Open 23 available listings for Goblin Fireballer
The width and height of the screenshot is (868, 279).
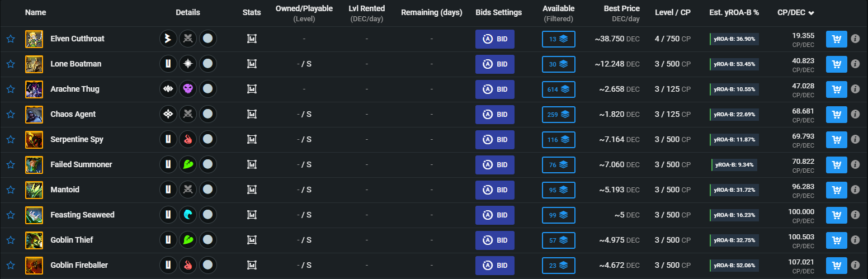pyautogui.click(x=558, y=266)
